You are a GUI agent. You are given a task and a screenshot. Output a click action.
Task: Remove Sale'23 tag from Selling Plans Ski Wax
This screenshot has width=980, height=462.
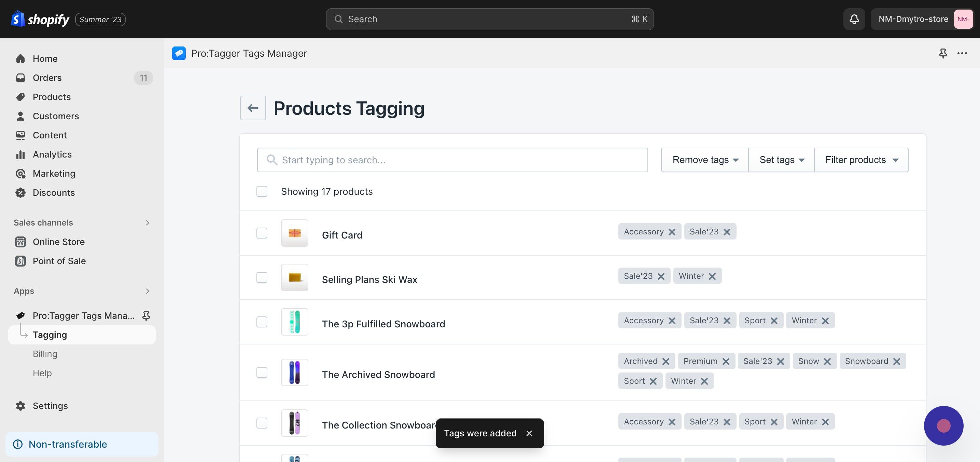click(661, 276)
